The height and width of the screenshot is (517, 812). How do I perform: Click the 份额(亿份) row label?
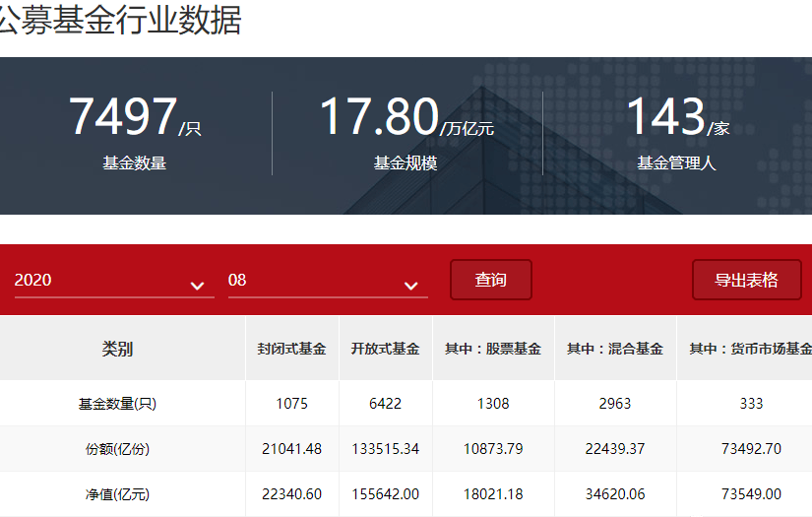[117, 449]
